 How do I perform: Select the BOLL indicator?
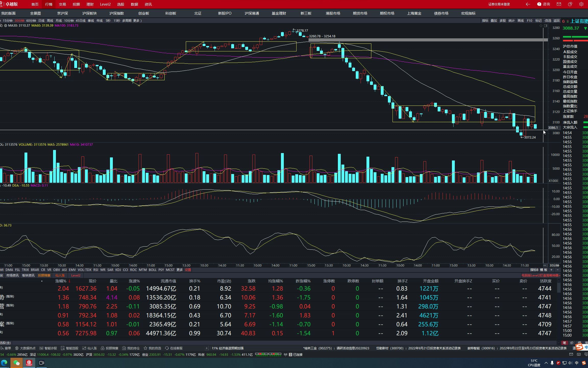pyautogui.click(x=153, y=270)
